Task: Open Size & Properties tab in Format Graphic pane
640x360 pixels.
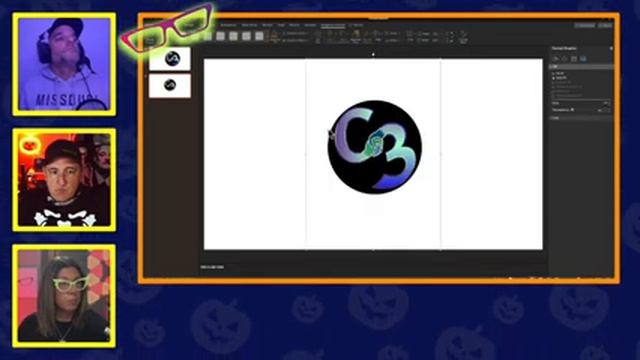Action: (x=574, y=59)
